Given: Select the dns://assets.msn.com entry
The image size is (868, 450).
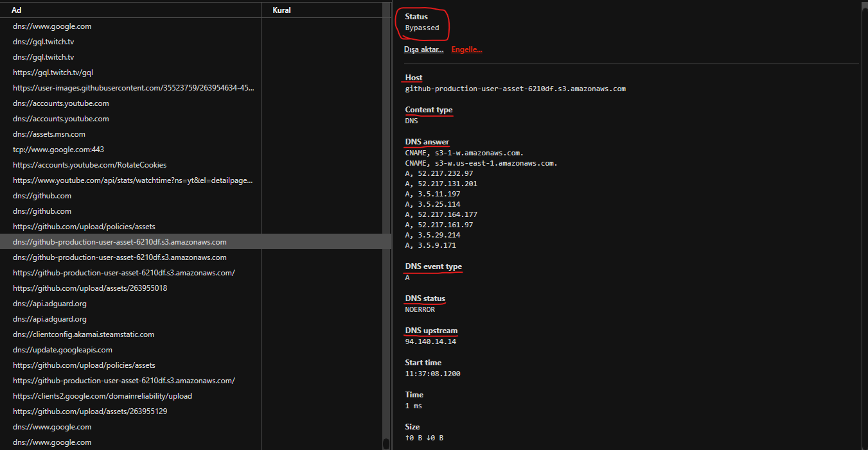Looking at the screenshot, I should (49, 134).
